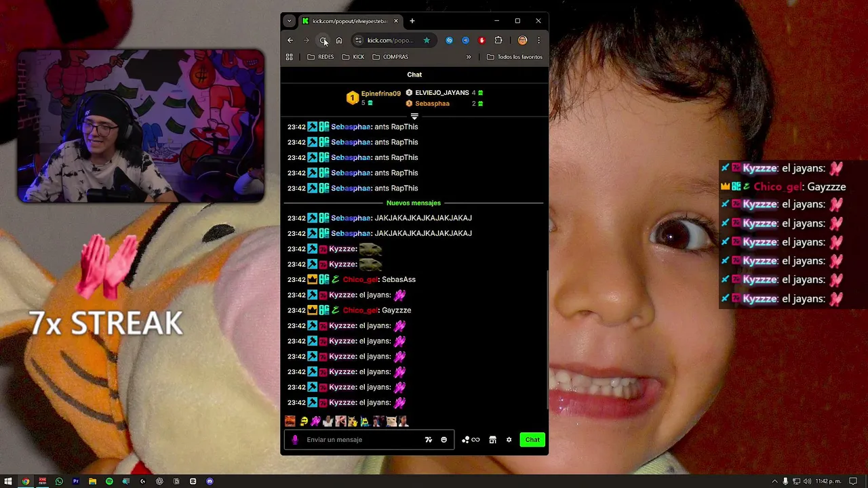Open Todos los favoritos folder

(515, 57)
